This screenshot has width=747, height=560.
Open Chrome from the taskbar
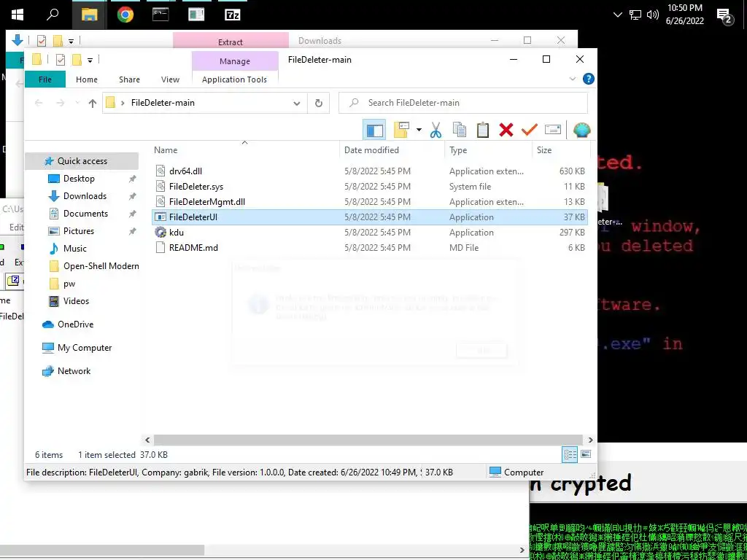point(125,15)
